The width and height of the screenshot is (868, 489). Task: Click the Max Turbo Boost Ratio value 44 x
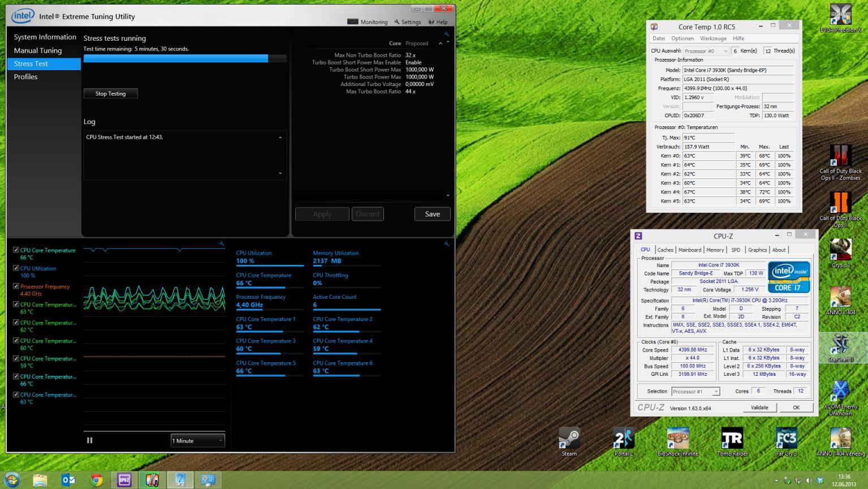tap(411, 91)
